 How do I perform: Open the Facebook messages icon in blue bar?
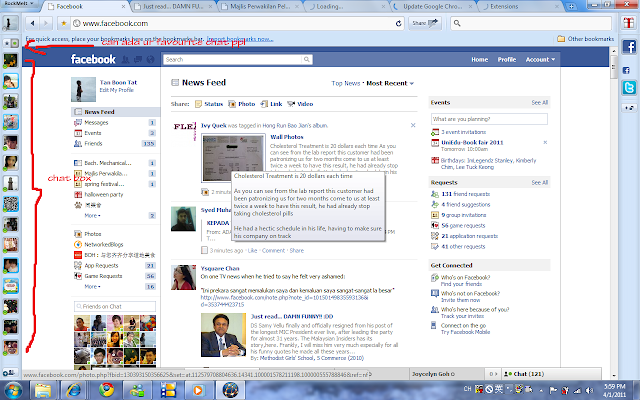click(x=138, y=60)
